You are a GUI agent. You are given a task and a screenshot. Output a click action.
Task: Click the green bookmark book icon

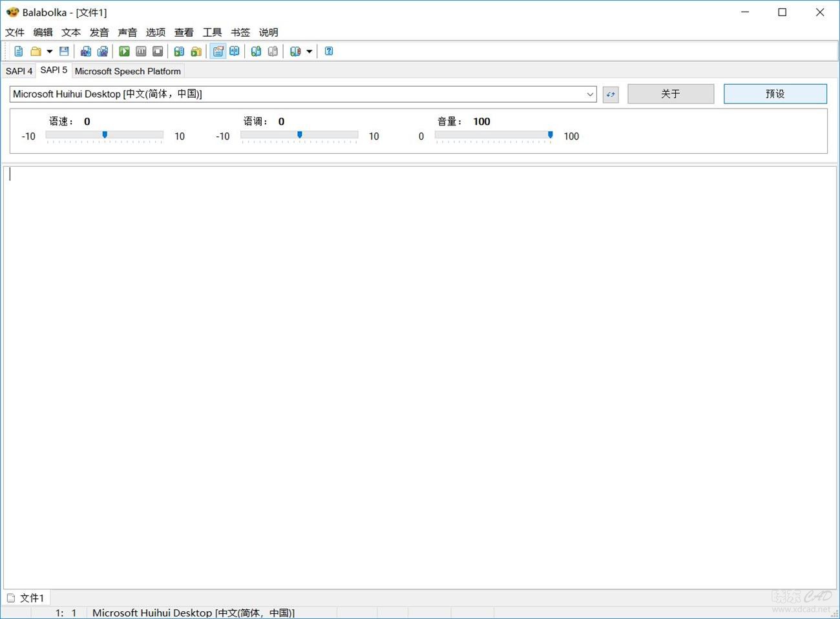point(256,52)
